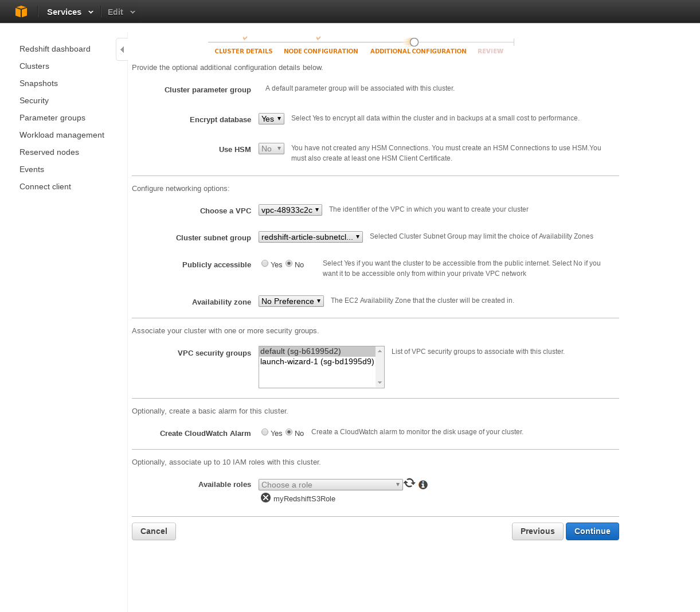
Task: Collapse the left navigation panel arrow
Action: click(x=122, y=49)
